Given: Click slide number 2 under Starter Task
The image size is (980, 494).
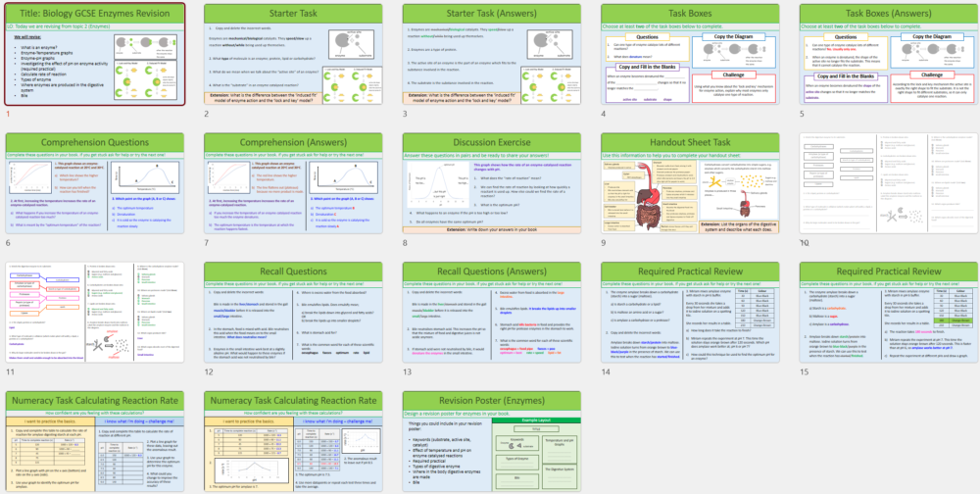Looking at the screenshot, I should 207,114.
